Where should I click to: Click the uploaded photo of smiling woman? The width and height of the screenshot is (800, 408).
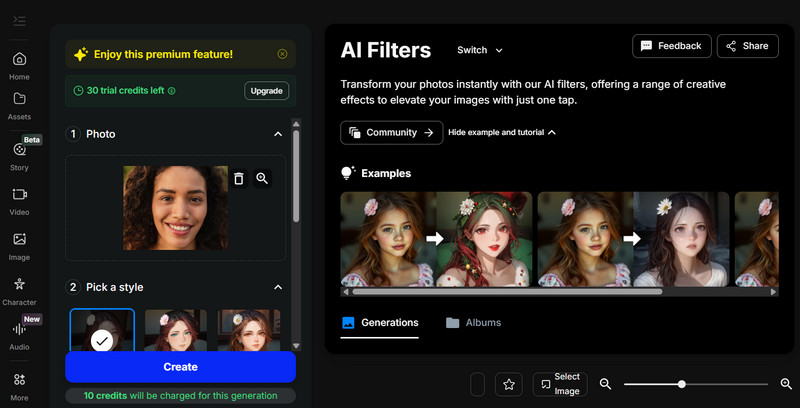coord(176,208)
